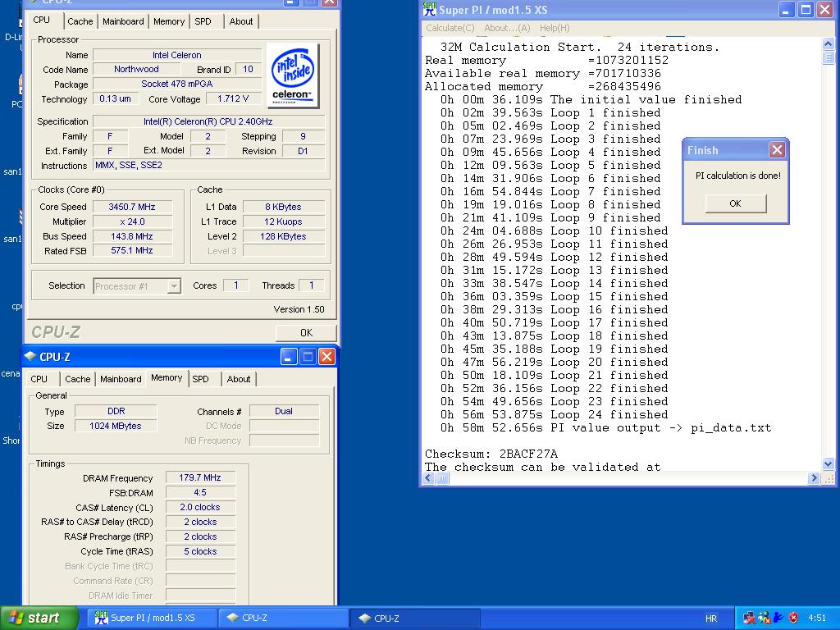Maximize the Super PI window
The image size is (840, 630).
(x=806, y=10)
